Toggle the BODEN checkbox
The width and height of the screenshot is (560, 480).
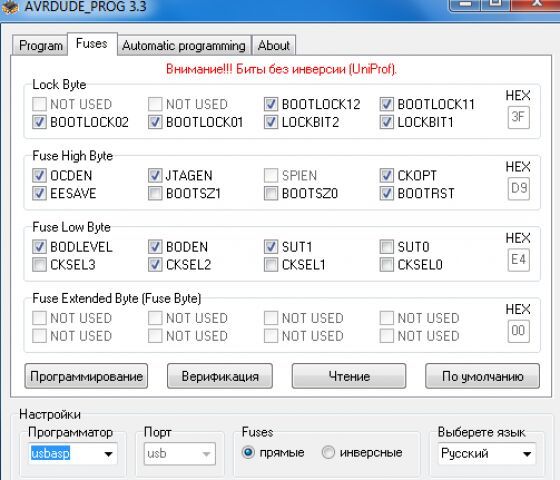pyautogui.click(x=155, y=247)
